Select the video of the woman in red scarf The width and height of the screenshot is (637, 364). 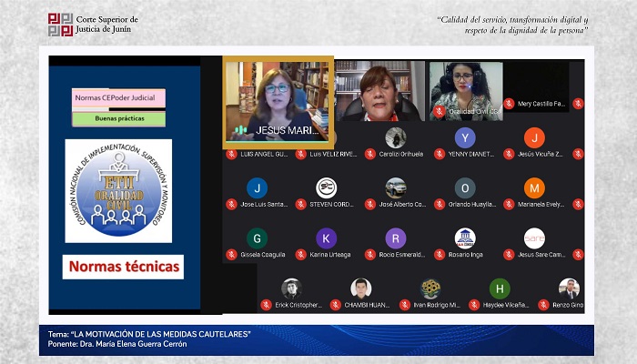[x=379, y=91]
